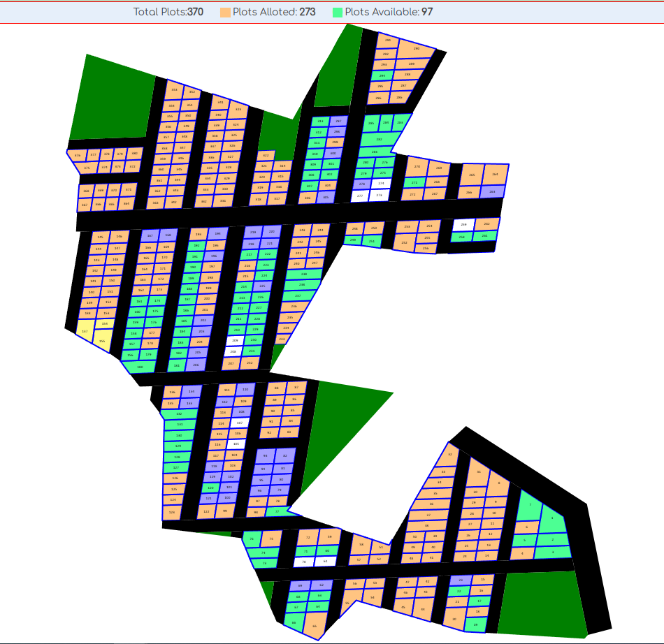
Task: Select white plot 274
Action: pyautogui.click(x=381, y=184)
